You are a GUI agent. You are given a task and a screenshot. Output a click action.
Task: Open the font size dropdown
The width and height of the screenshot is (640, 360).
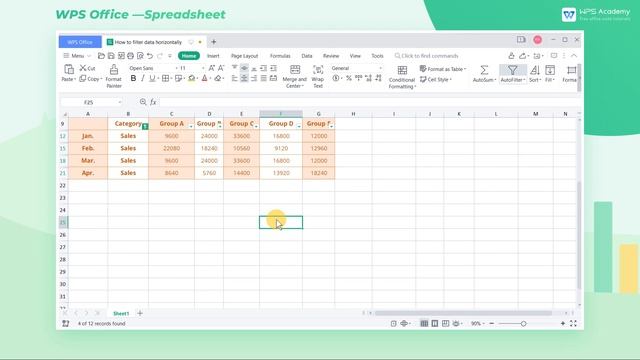pos(203,68)
